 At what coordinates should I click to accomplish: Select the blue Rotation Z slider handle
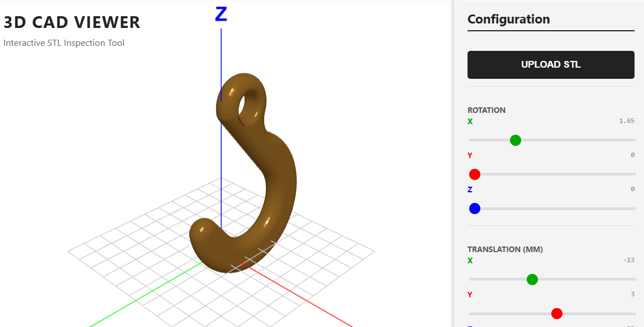(x=474, y=208)
